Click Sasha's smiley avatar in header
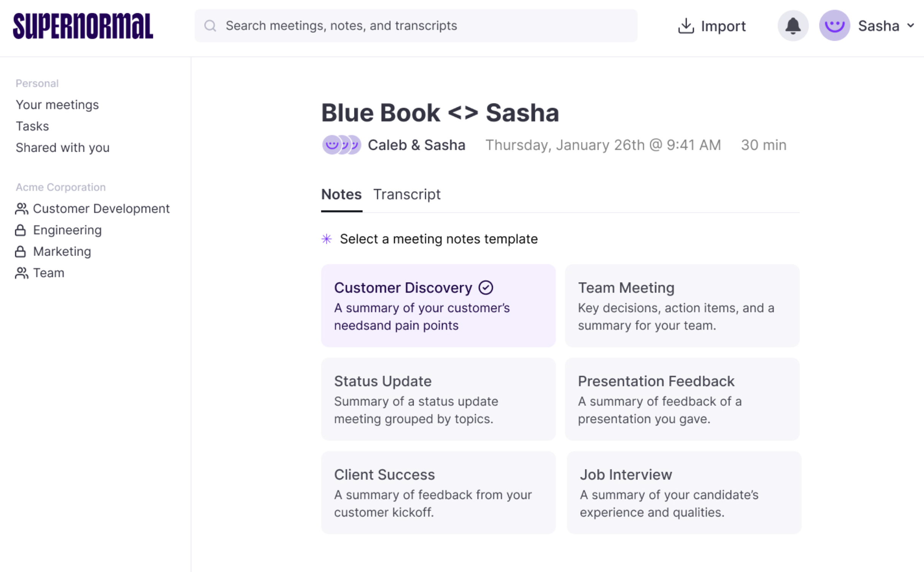Image resolution: width=924 pixels, height=572 pixels. (x=834, y=26)
